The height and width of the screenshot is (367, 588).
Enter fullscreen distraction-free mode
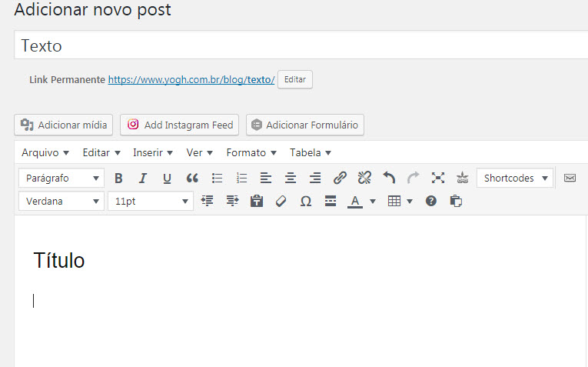pyautogui.click(x=438, y=178)
